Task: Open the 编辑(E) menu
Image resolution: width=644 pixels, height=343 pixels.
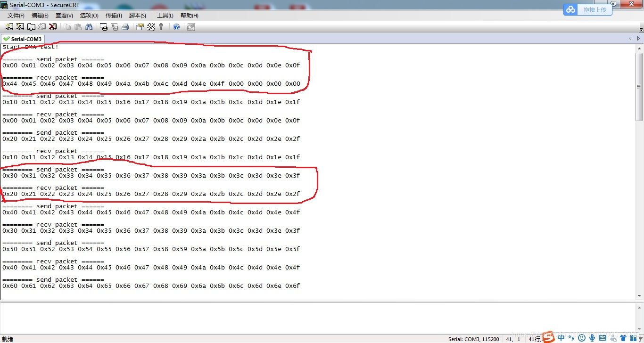Action: (40, 16)
